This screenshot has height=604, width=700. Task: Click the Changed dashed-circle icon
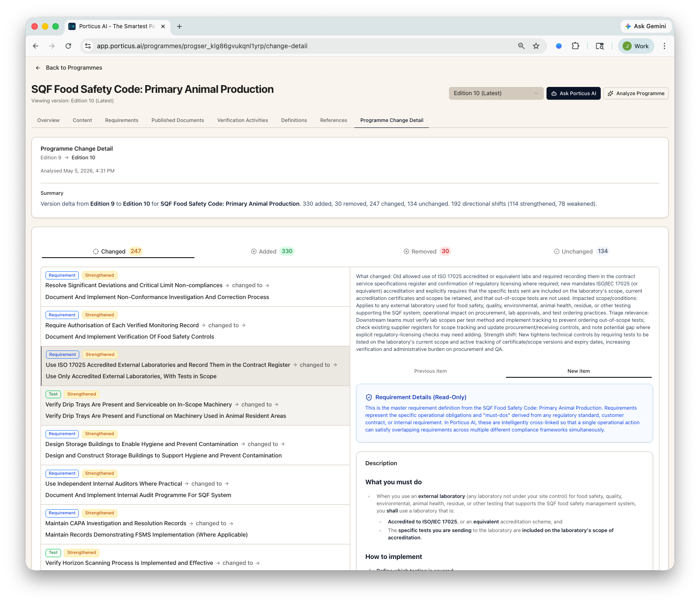point(96,252)
